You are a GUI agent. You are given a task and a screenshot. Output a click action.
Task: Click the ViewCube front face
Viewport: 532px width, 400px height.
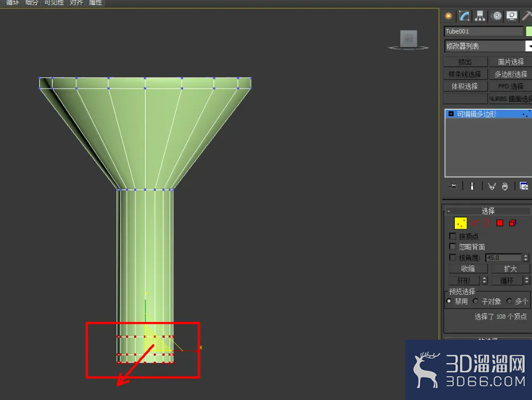408,39
